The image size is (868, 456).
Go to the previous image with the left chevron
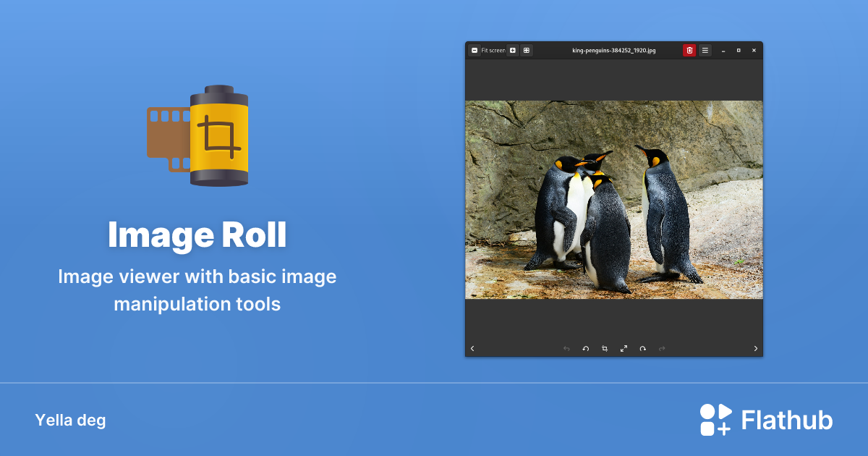pyautogui.click(x=472, y=348)
